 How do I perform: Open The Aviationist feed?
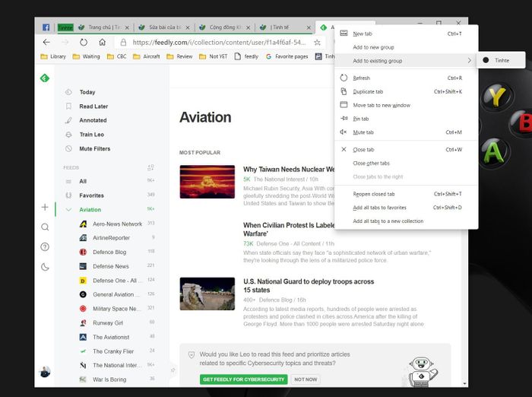117,337
